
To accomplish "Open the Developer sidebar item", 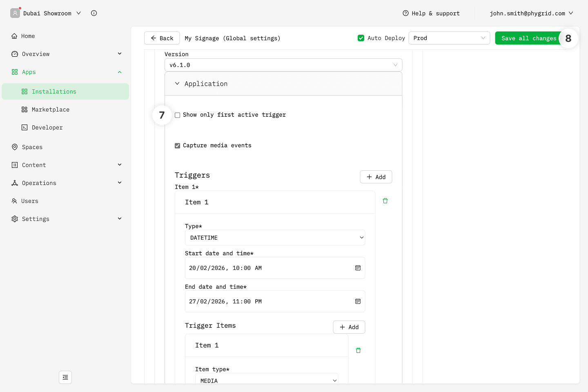I will point(47,127).
